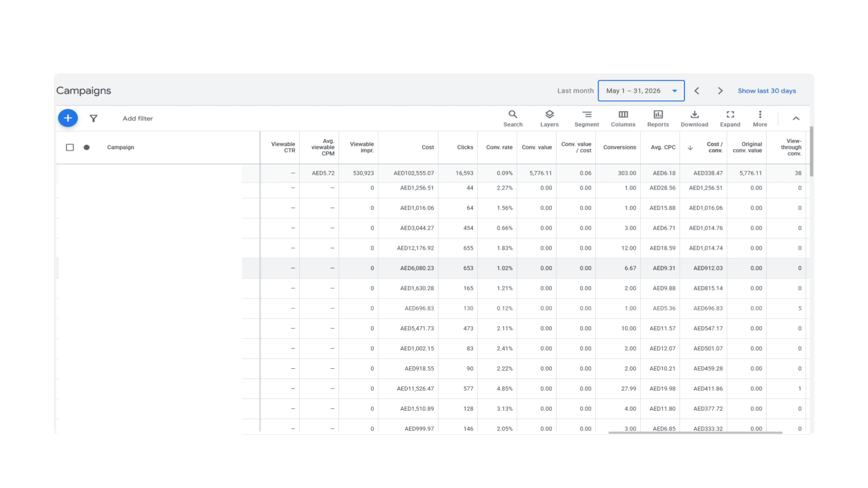Viewport: 868px width, 488px height.
Task: Click cost/conv. value AED912.03
Action: tap(708, 268)
